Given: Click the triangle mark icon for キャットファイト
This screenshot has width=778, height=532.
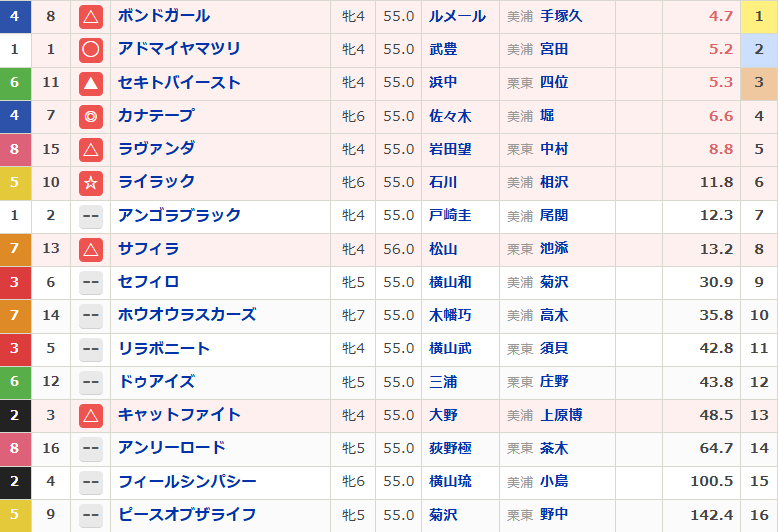Looking at the screenshot, I should (91, 414).
